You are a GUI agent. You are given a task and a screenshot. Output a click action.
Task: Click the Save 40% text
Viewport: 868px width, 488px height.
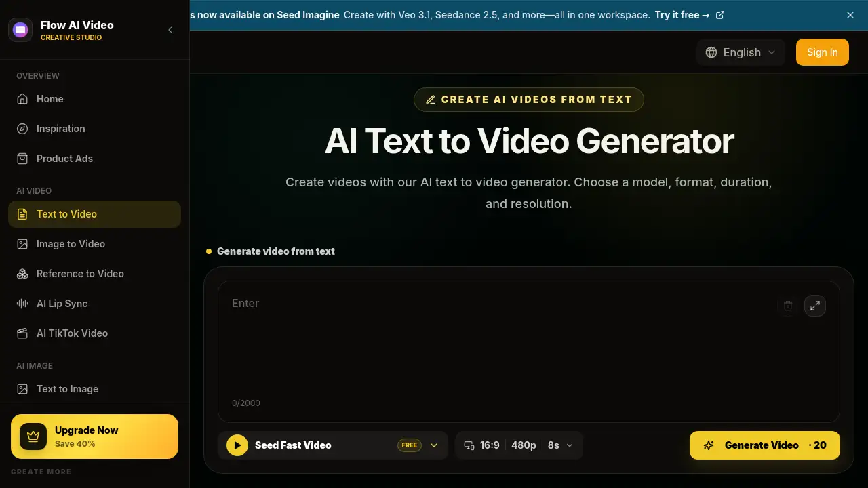(75, 444)
